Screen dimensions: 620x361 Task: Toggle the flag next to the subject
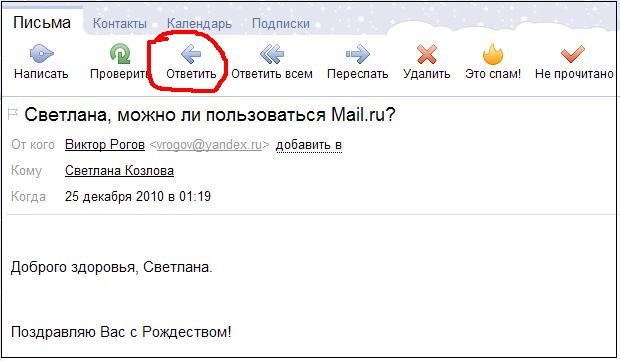(x=13, y=114)
